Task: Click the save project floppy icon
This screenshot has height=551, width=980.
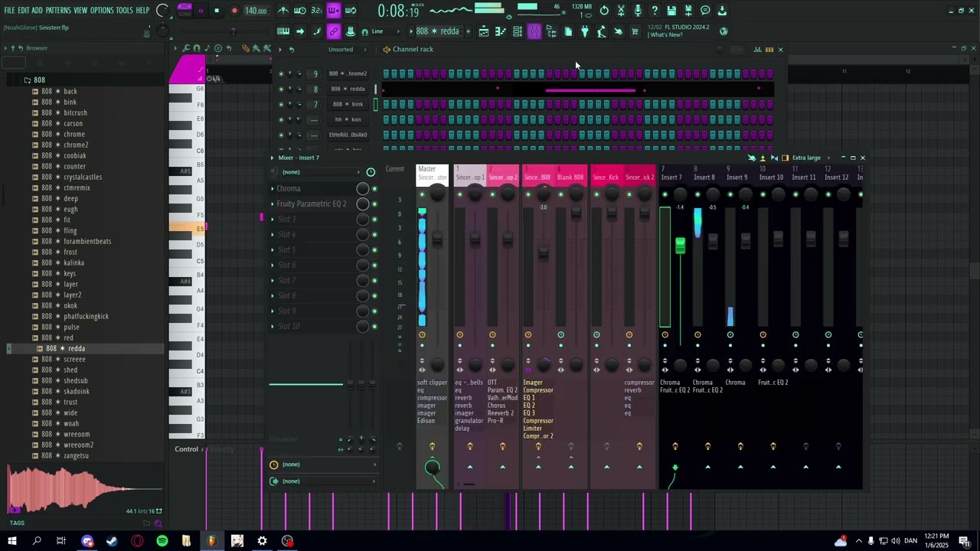Action: tap(671, 11)
